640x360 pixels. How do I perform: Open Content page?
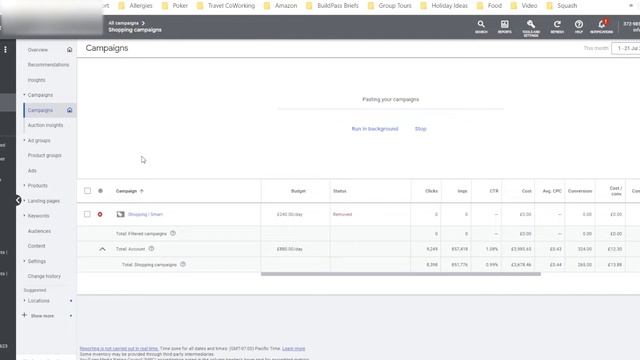[36, 246]
